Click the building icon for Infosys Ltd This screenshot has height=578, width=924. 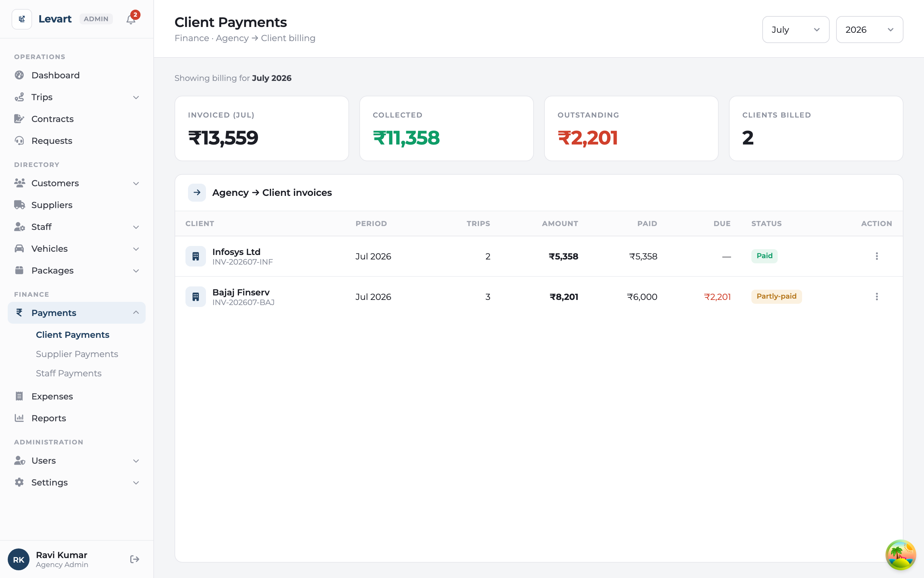[195, 256]
